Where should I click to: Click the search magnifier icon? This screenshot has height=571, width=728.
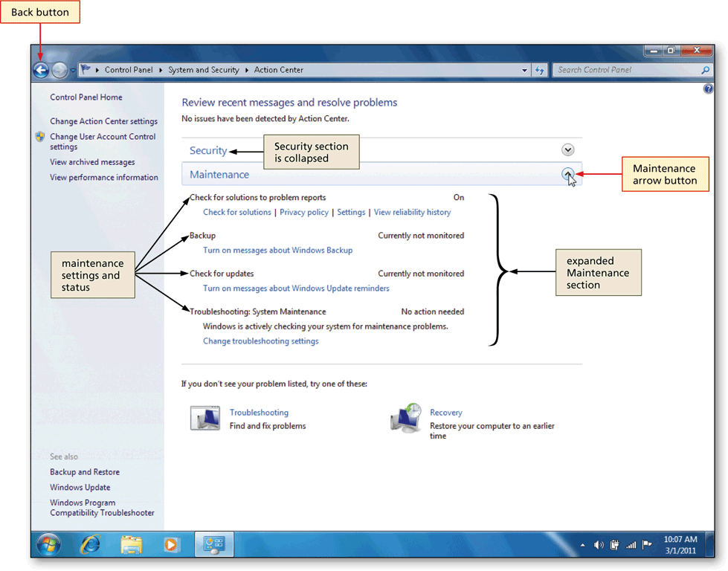coord(706,70)
